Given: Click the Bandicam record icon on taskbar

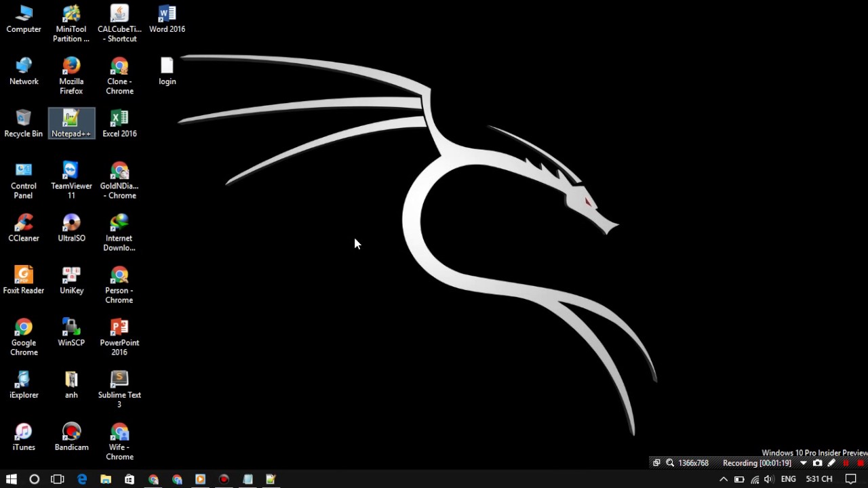Looking at the screenshot, I should [x=224, y=479].
